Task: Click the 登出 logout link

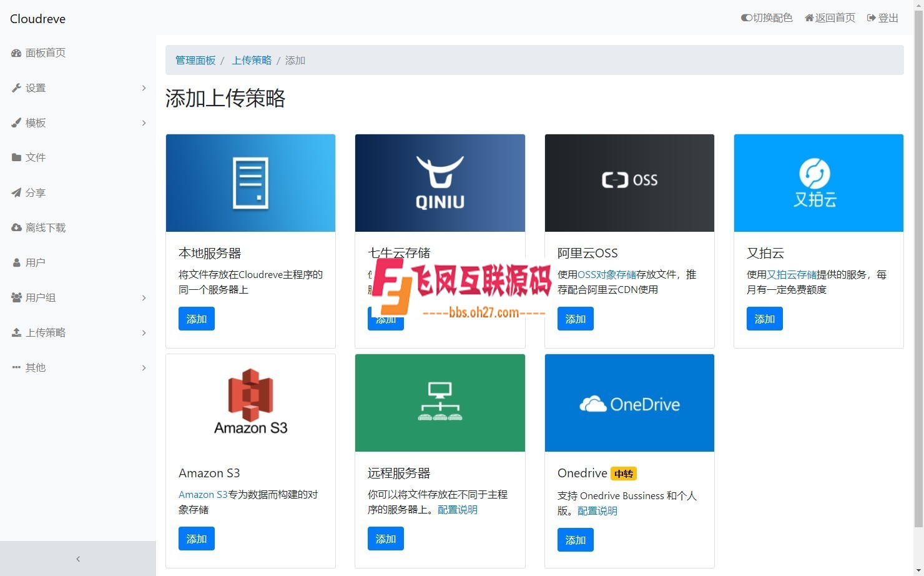Action: click(883, 18)
